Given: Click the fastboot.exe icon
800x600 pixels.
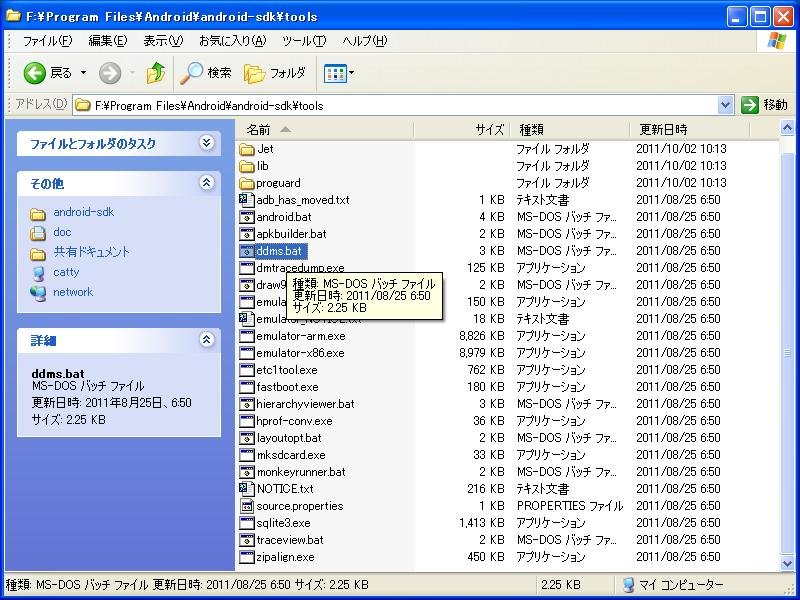Looking at the screenshot, I should click(x=247, y=387).
